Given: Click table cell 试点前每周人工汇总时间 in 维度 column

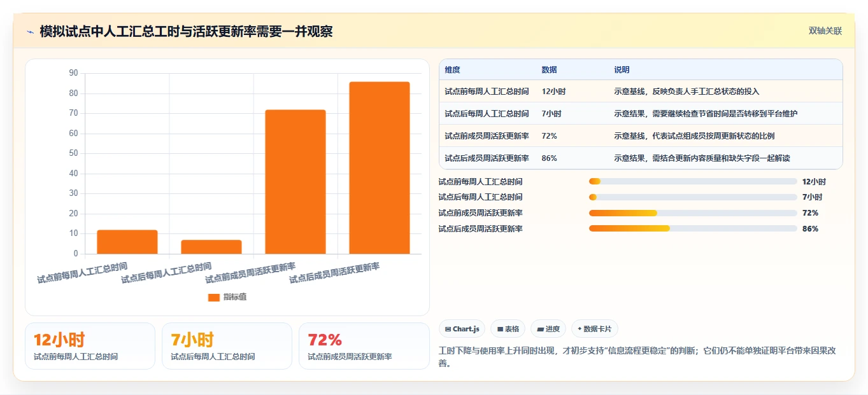Looking at the screenshot, I should (487, 92).
